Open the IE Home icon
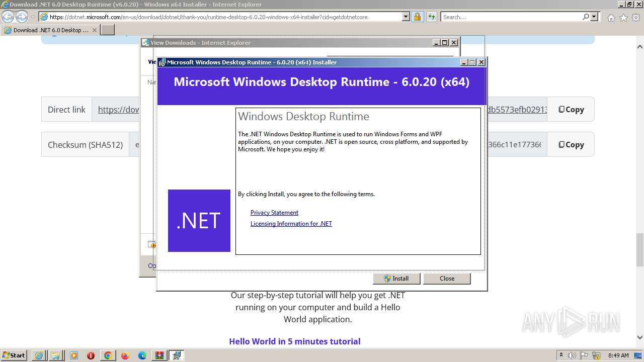The width and height of the screenshot is (644, 362). pos(611,18)
